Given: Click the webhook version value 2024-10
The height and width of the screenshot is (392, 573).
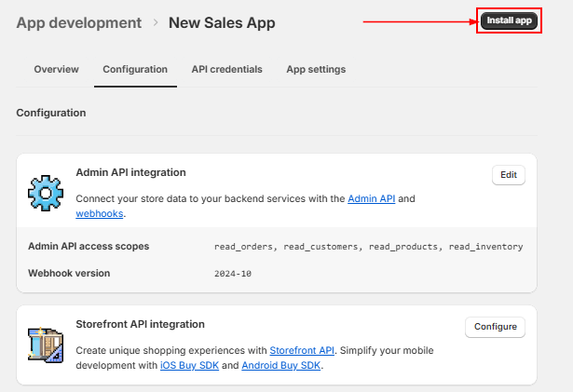Looking at the screenshot, I should point(233,274).
